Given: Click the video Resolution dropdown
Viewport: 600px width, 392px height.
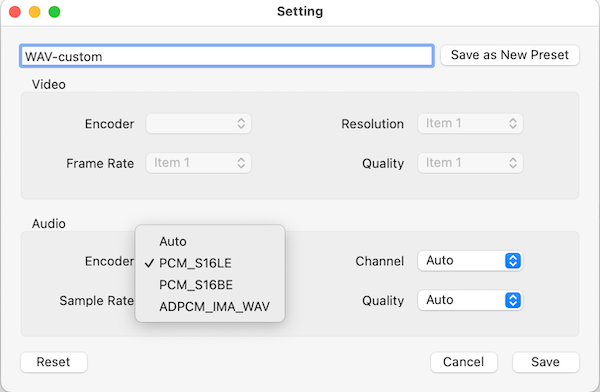Looking at the screenshot, I should [x=470, y=123].
